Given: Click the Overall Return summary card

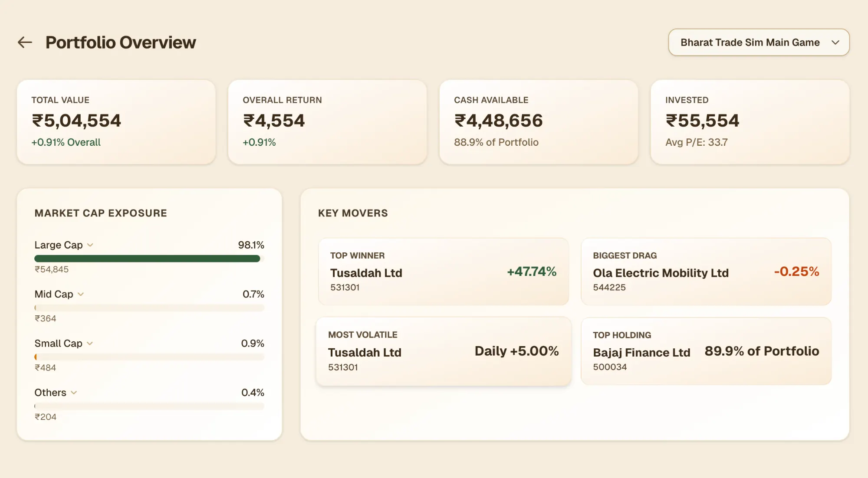Looking at the screenshot, I should 327,121.
